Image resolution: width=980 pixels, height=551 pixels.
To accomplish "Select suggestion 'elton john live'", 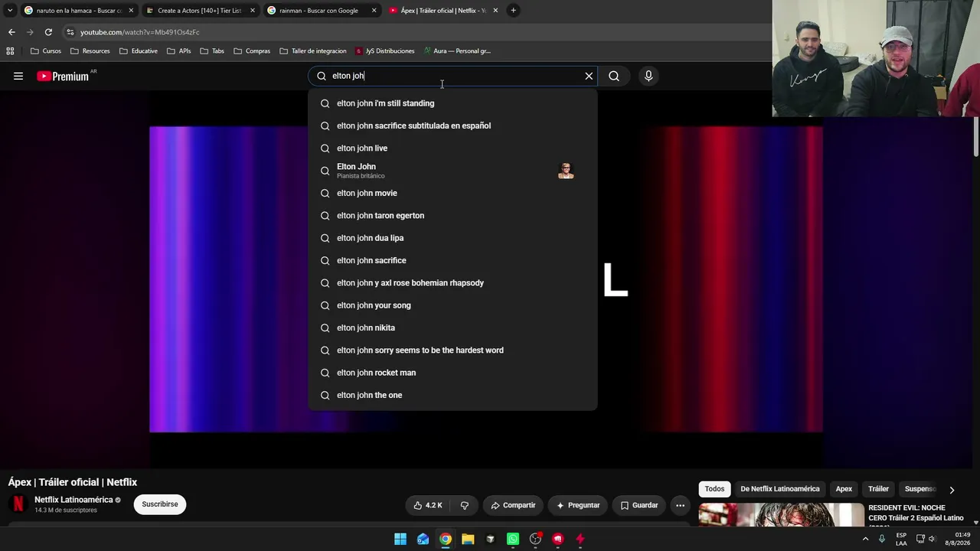I will [x=452, y=148].
